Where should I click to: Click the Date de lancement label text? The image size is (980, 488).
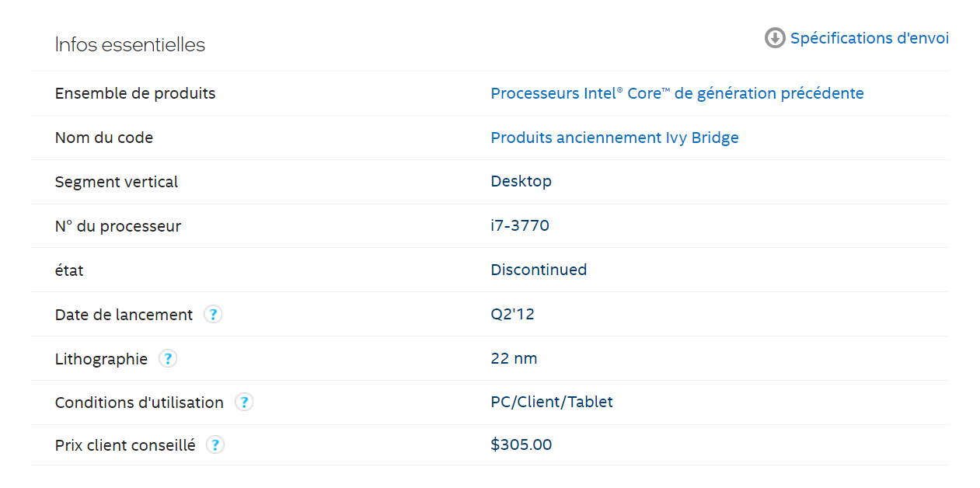coord(124,315)
